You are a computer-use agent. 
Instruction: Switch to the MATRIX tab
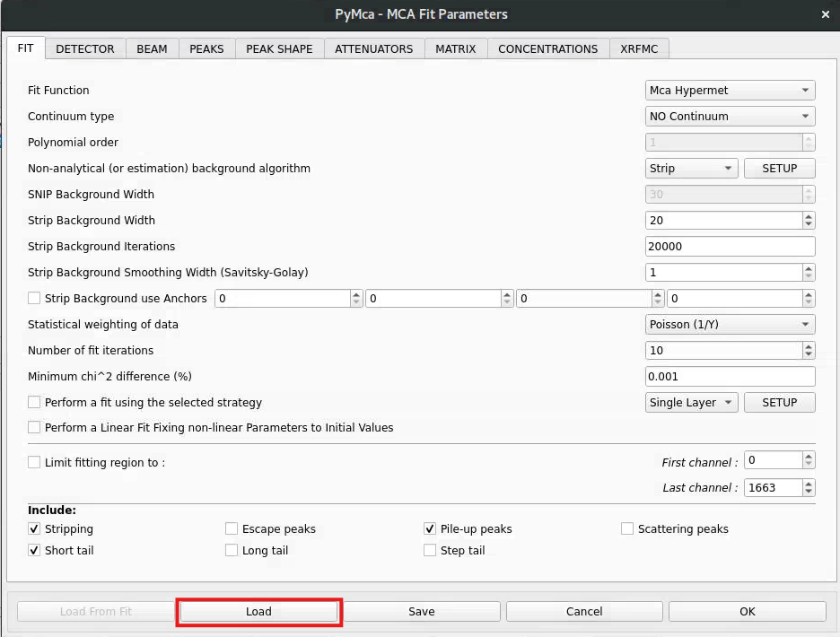tap(456, 48)
